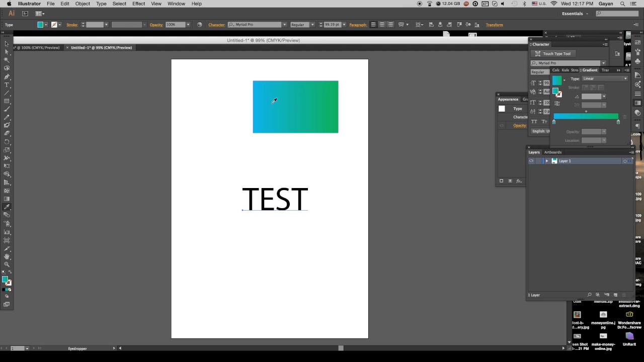Screen dimensions: 644x362
Task: Click the gradient rectangle on the artboard
Action: (x=295, y=107)
